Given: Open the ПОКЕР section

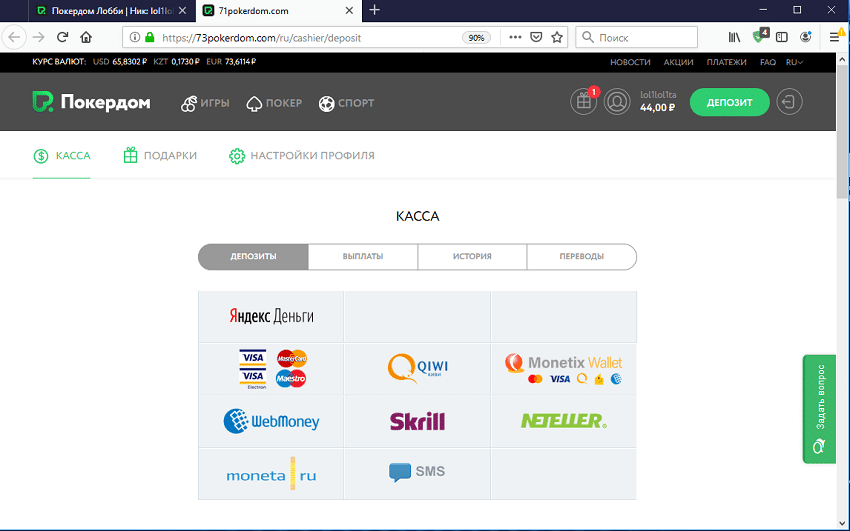Looking at the screenshot, I should (x=274, y=103).
